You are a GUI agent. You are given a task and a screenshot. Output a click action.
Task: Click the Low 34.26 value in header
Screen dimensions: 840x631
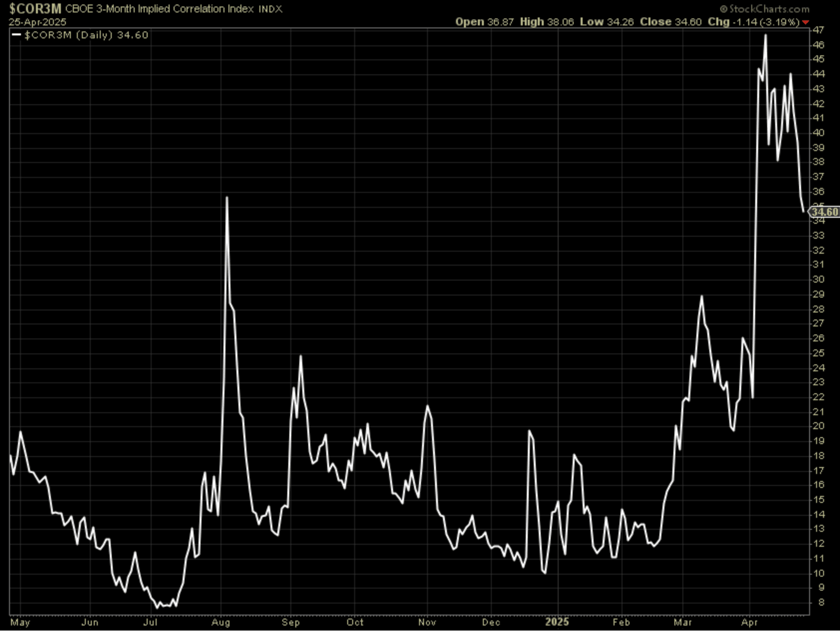tap(607, 22)
